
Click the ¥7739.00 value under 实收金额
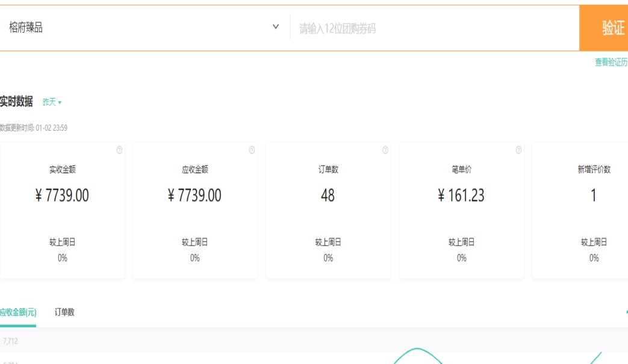(62, 196)
